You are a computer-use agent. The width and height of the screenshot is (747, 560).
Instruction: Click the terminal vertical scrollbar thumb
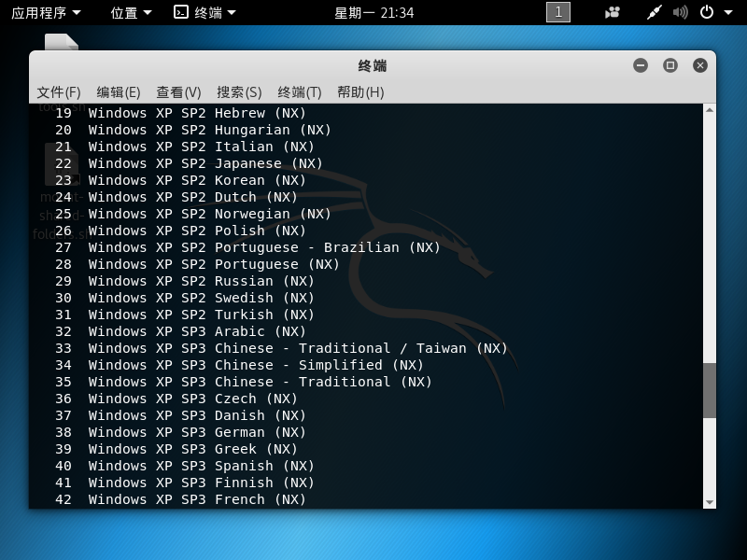tap(710, 390)
